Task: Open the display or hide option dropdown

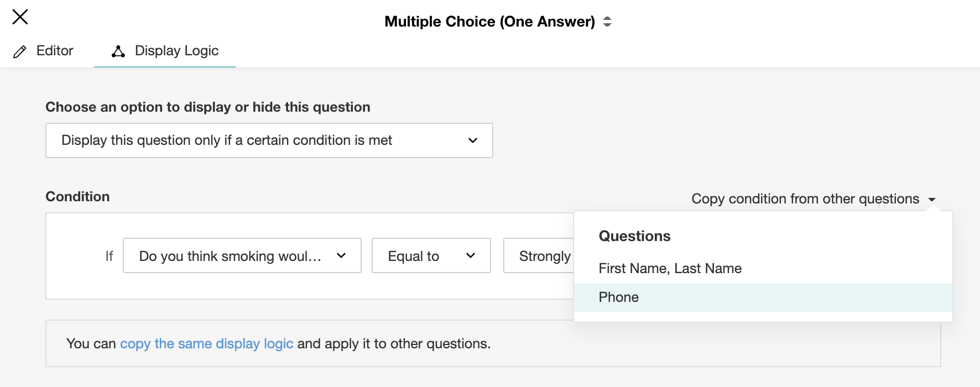Action: click(269, 140)
